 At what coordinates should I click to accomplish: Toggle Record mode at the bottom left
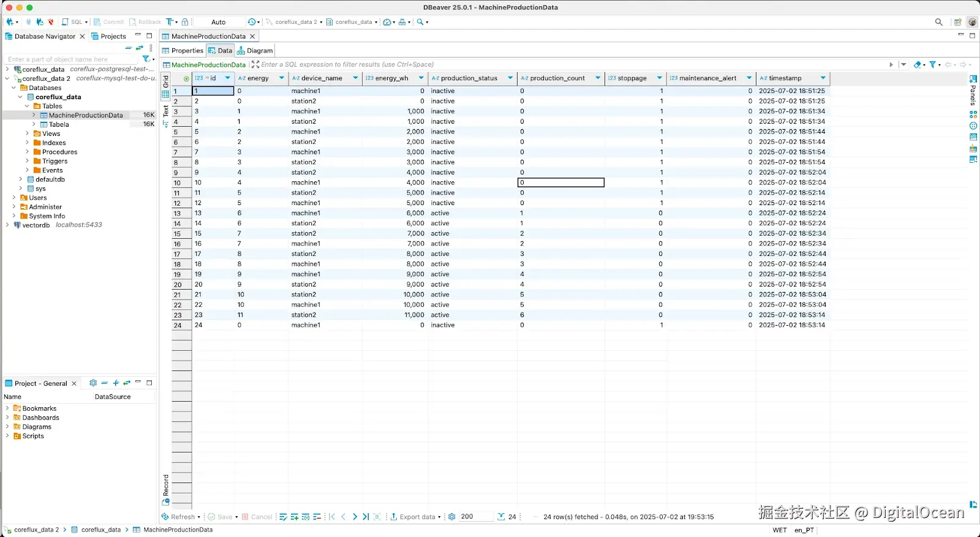pos(165,489)
